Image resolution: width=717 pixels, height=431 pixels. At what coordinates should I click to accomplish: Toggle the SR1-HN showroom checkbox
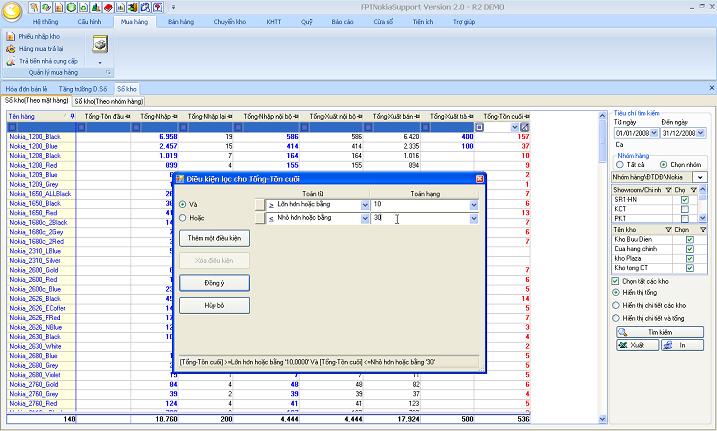coord(685,200)
